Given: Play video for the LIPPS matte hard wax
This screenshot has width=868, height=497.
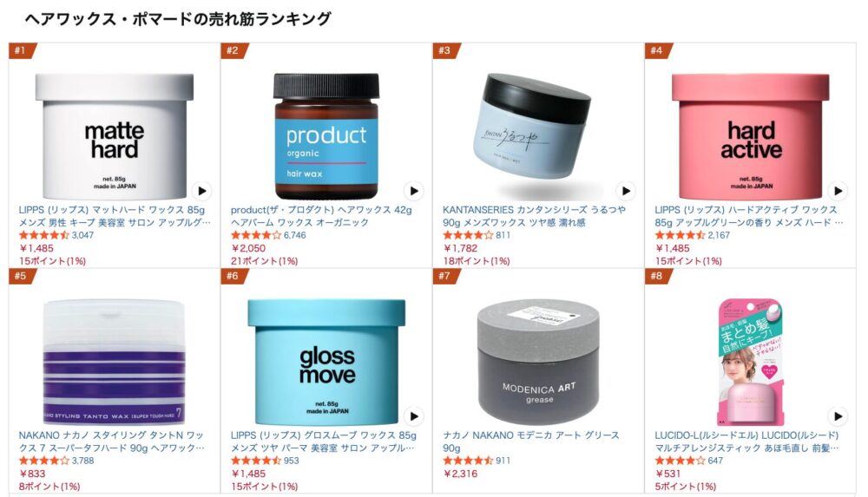Looking at the screenshot, I should 201,191.
